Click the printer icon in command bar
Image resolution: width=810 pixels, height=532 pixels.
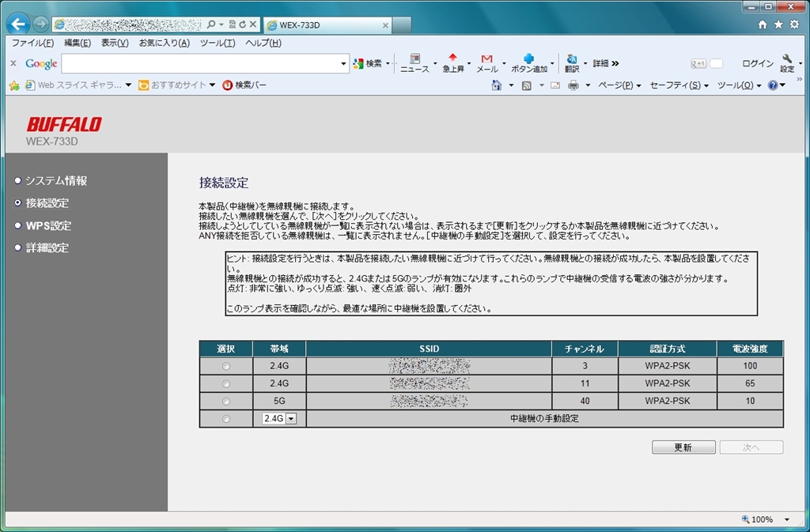[573, 85]
